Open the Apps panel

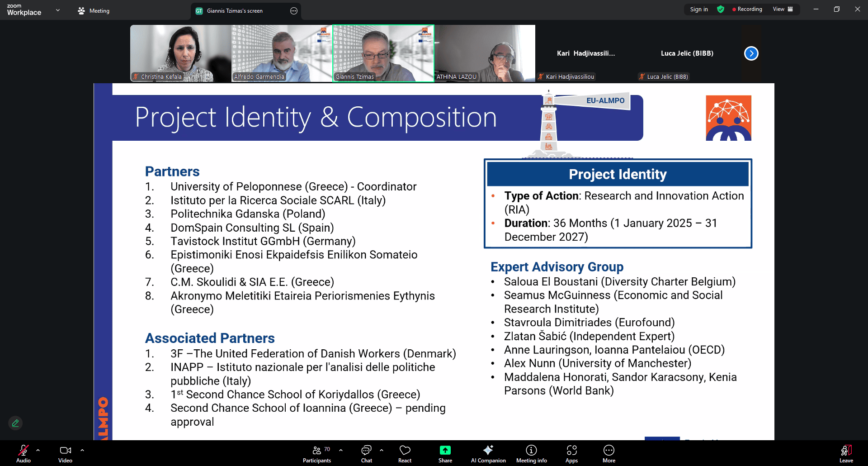tap(571, 453)
